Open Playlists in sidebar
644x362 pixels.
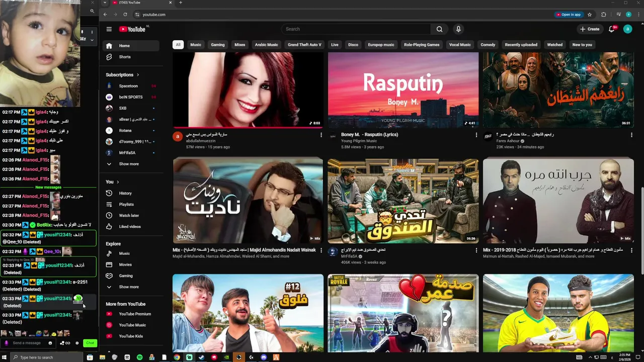pyautogui.click(x=131, y=204)
